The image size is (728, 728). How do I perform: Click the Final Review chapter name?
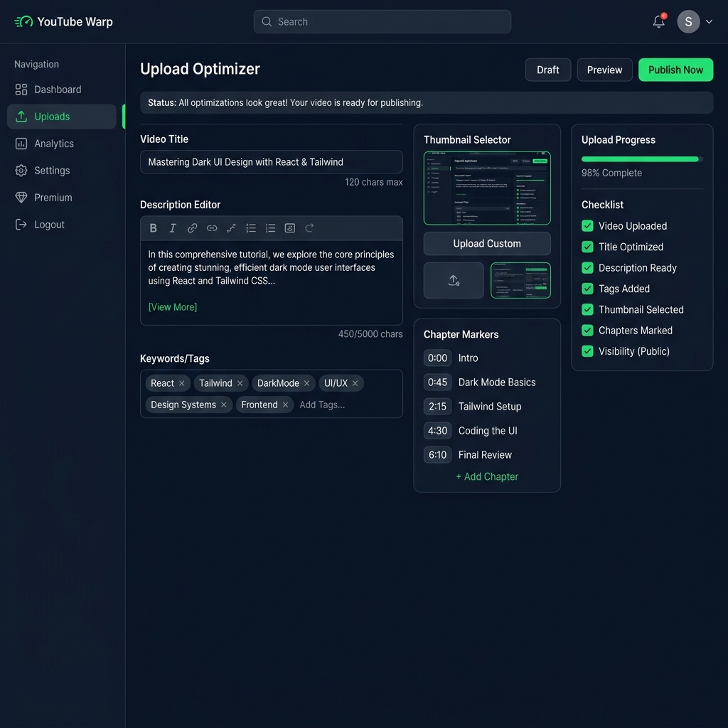(x=485, y=454)
